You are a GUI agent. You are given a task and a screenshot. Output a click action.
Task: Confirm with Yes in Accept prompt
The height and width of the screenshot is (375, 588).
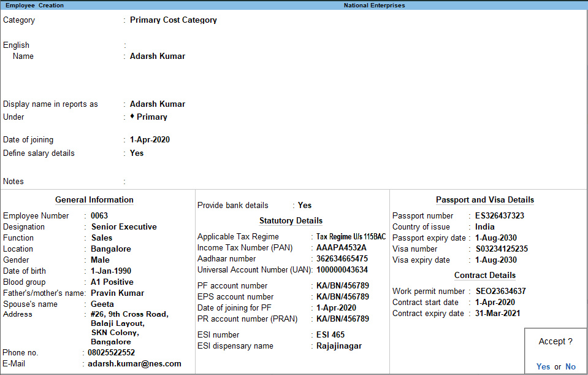[x=543, y=366]
